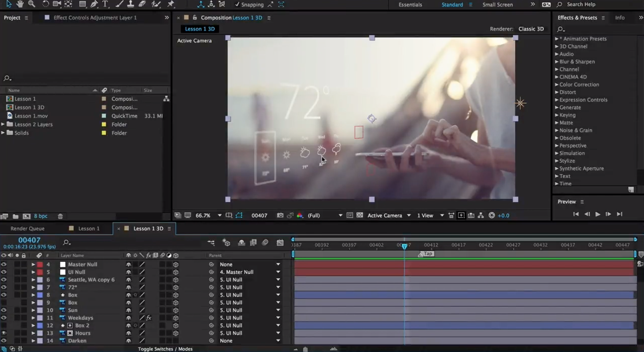
Task: Select the Type tool
Action: click(x=105, y=4)
